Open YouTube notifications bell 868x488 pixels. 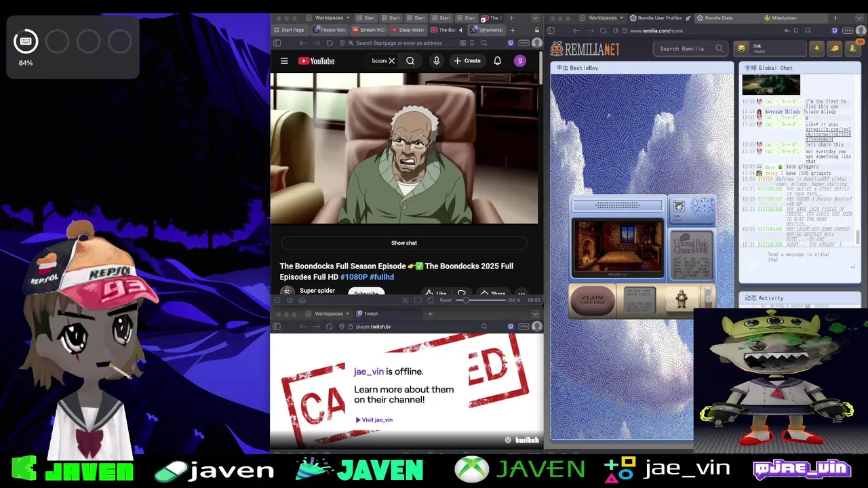click(497, 61)
